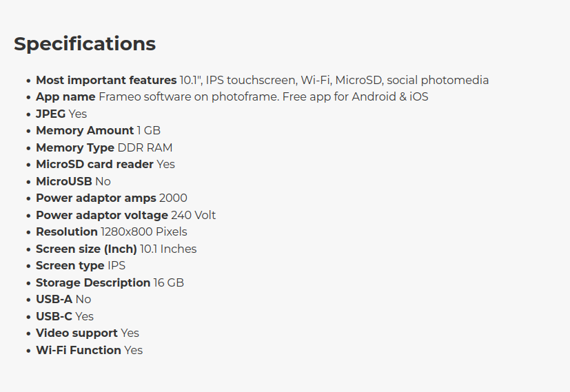Click the "Power adaptor voltage" entry
Viewport: 570px width, 392px height.
coord(125,215)
